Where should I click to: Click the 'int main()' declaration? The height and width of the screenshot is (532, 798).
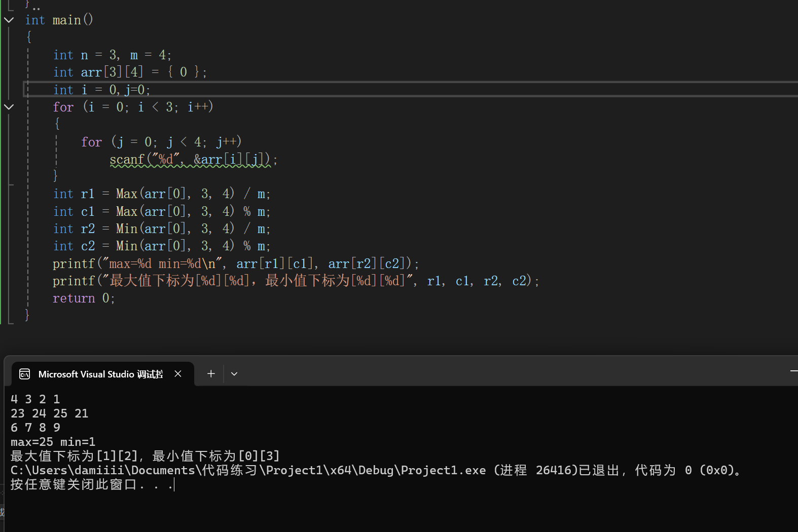pos(59,20)
